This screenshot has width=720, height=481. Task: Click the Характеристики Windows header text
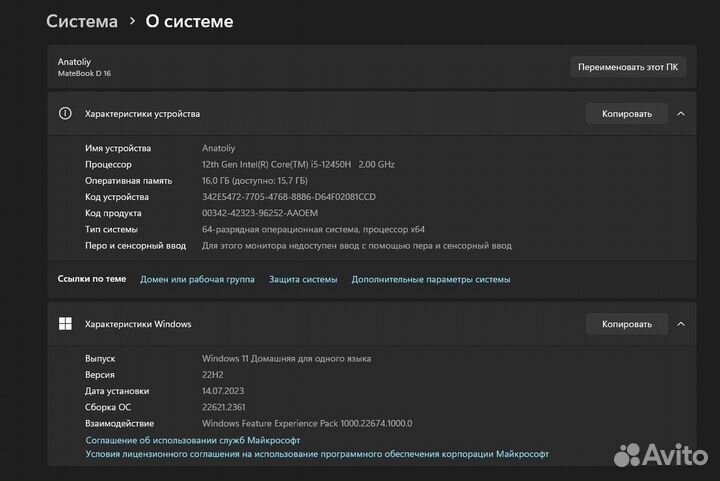pyautogui.click(x=138, y=324)
